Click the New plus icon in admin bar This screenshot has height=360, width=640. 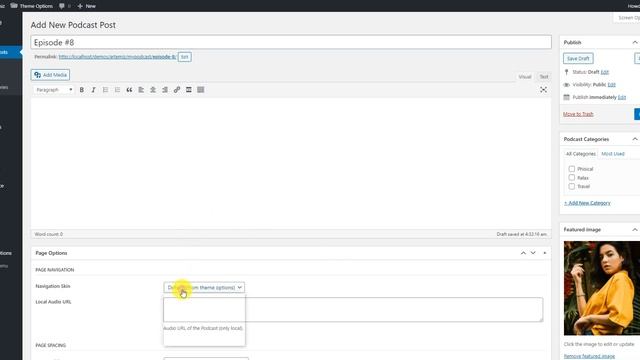click(x=80, y=6)
